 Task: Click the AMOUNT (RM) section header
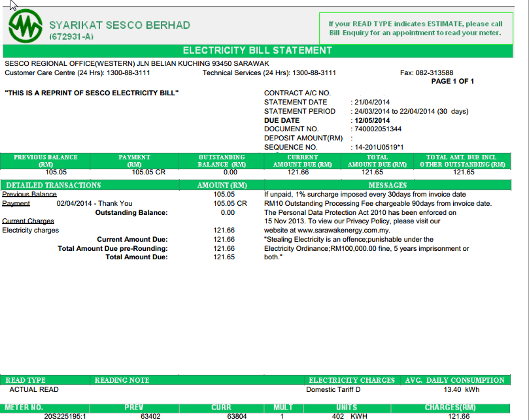222,185
